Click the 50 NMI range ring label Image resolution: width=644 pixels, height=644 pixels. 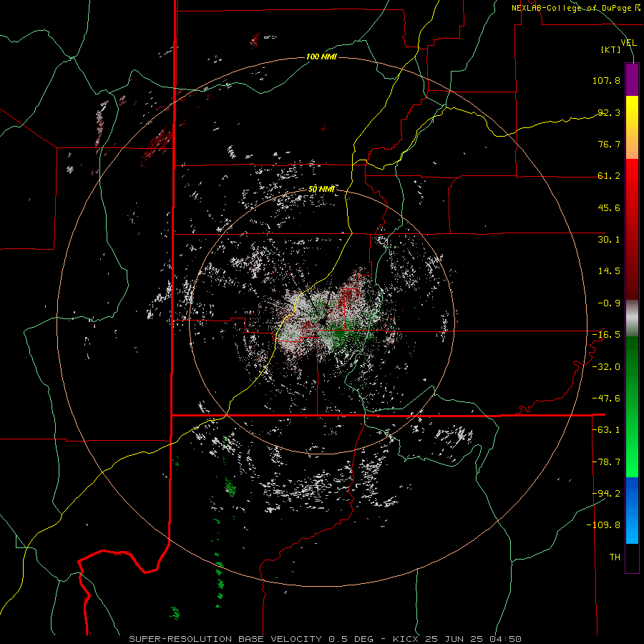point(321,190)
